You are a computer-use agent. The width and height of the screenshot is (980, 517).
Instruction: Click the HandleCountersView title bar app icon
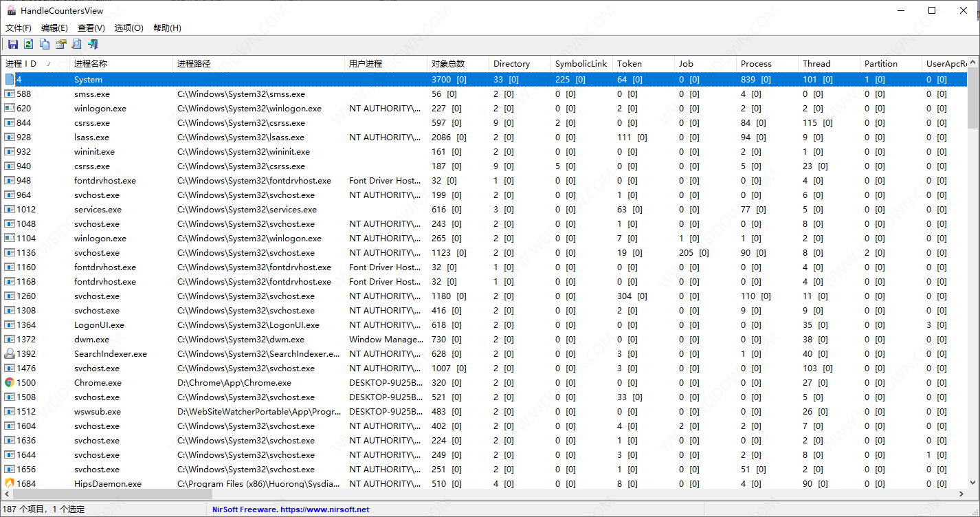pos(11,10)
